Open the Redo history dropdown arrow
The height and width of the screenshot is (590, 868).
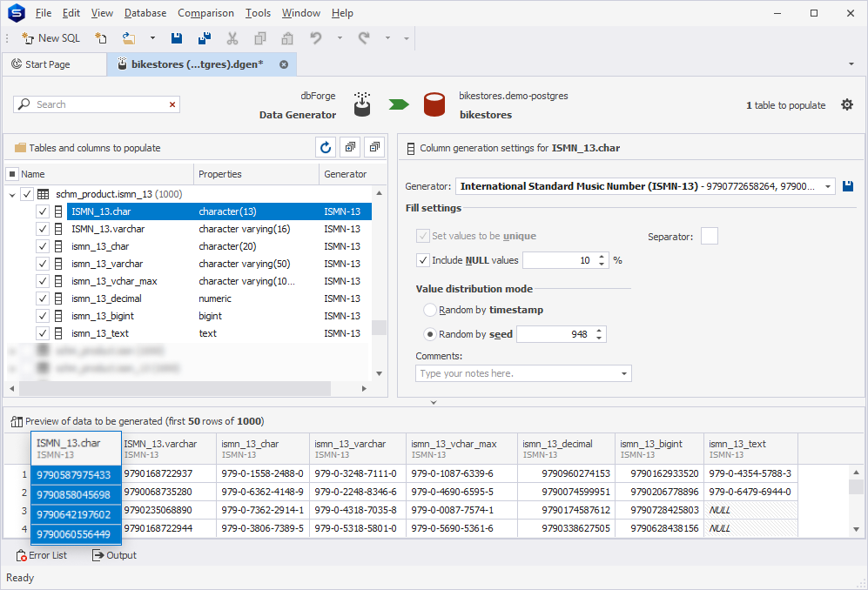[x=387, y=38]
